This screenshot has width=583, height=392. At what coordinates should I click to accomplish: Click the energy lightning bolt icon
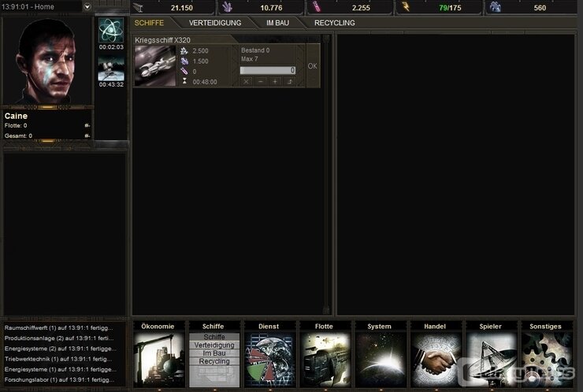click(406, 7)
